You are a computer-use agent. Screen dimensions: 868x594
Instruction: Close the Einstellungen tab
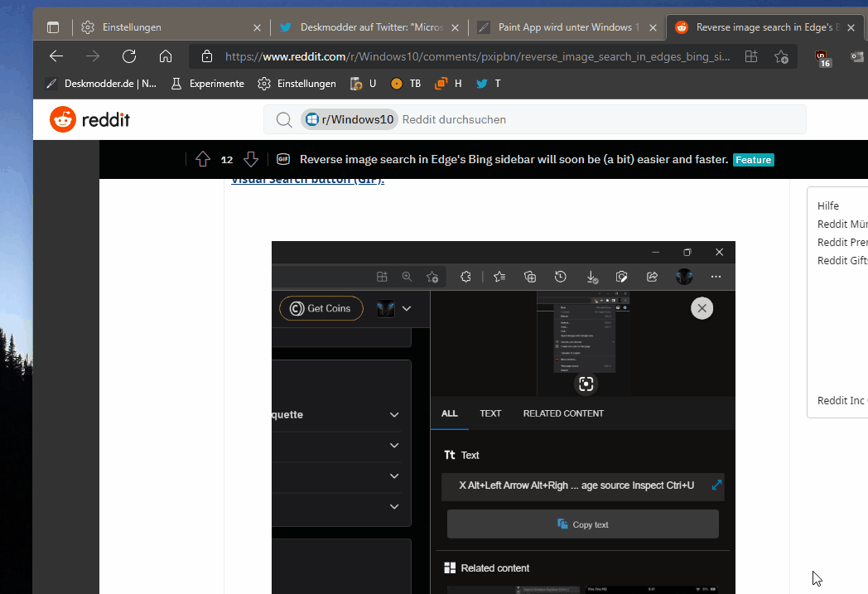click(257, 27)
